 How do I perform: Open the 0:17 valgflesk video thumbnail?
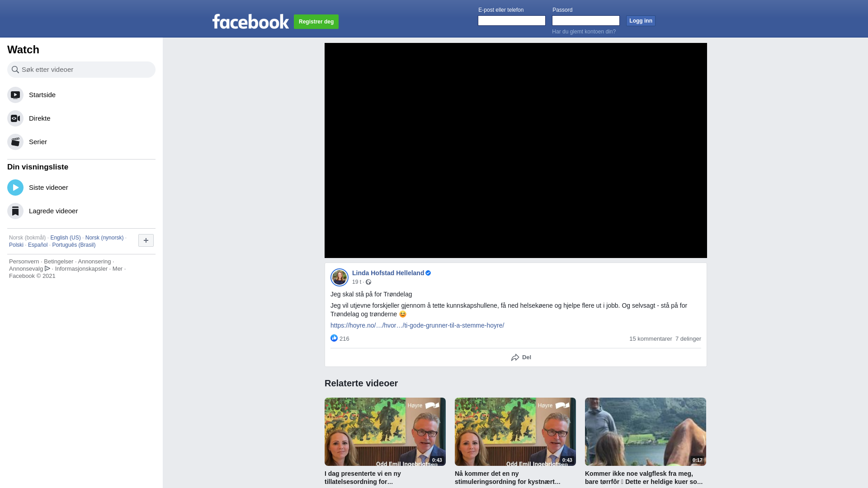(646, 432)
